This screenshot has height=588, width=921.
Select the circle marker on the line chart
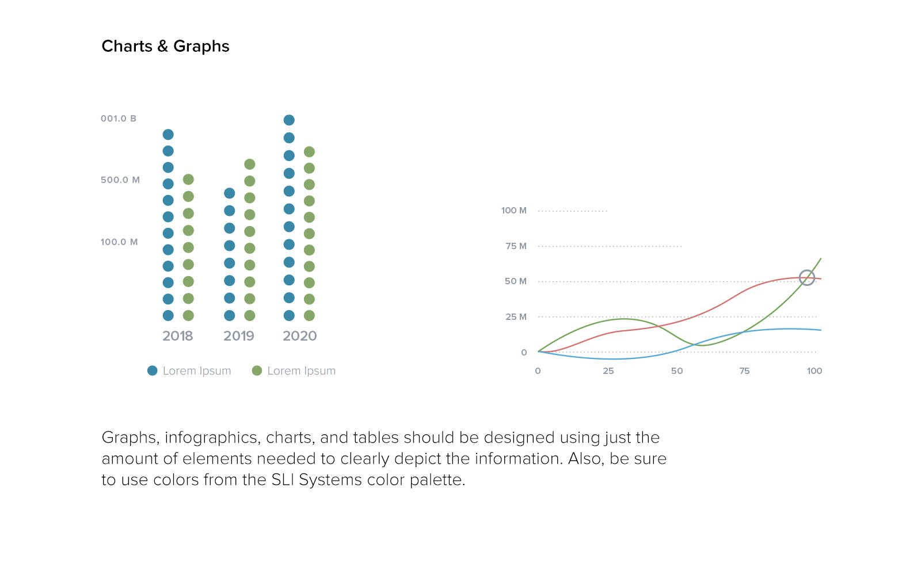pos(807,277)
